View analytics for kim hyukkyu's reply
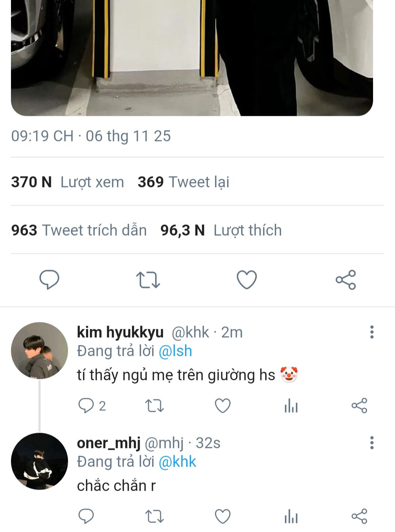 [291, 406]
